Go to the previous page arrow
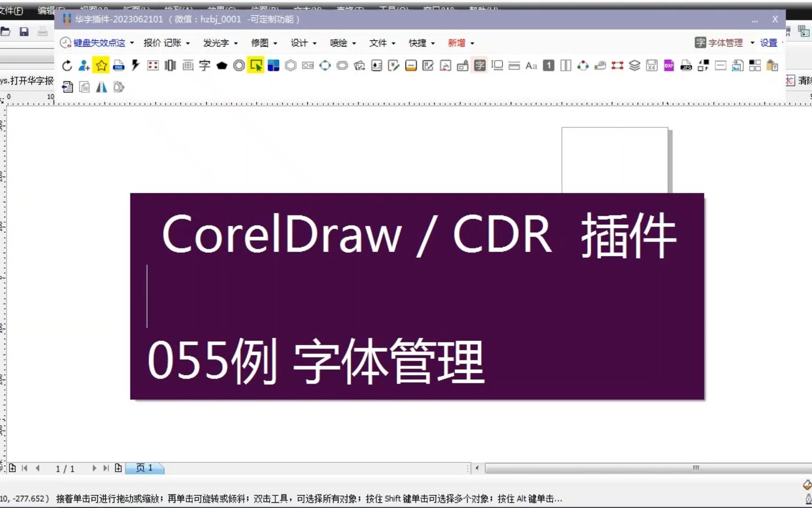This screenshot has width=812, height=508. (x=38, y=468)
